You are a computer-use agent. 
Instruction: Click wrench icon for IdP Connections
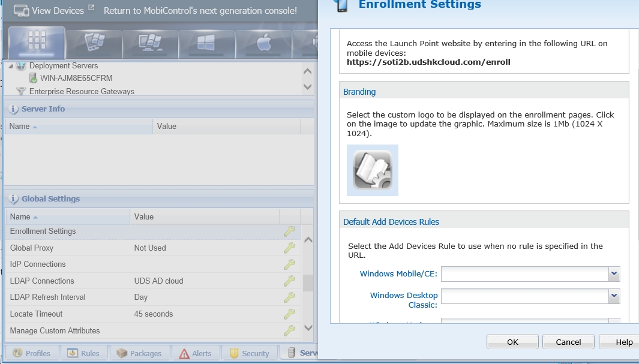coord(289,264)
